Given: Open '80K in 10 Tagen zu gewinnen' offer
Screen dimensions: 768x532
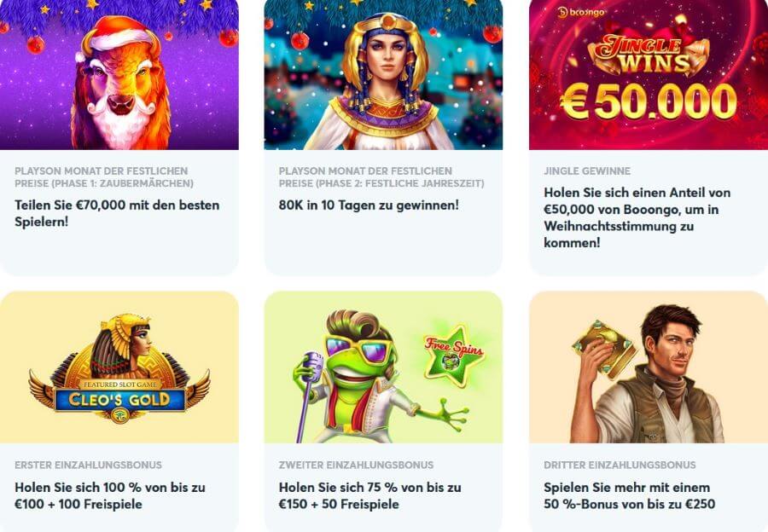Looking at the screenshot, I should tap(369, 205).
